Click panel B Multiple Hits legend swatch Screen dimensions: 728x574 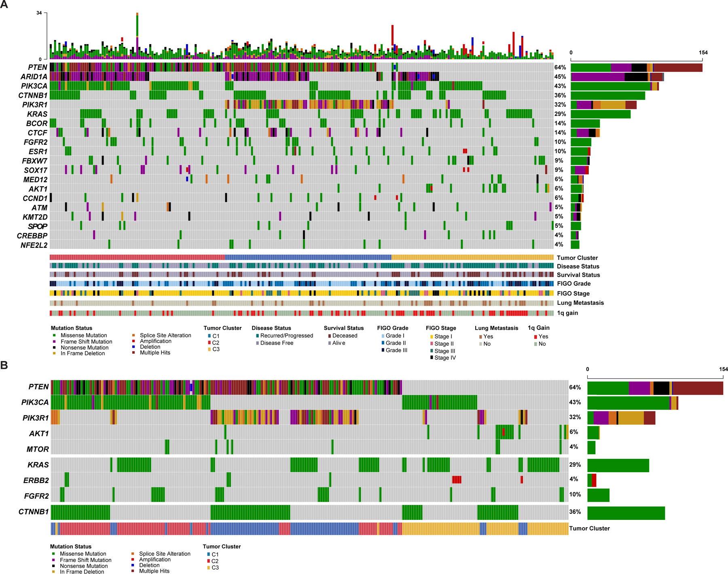pos(133,571)
